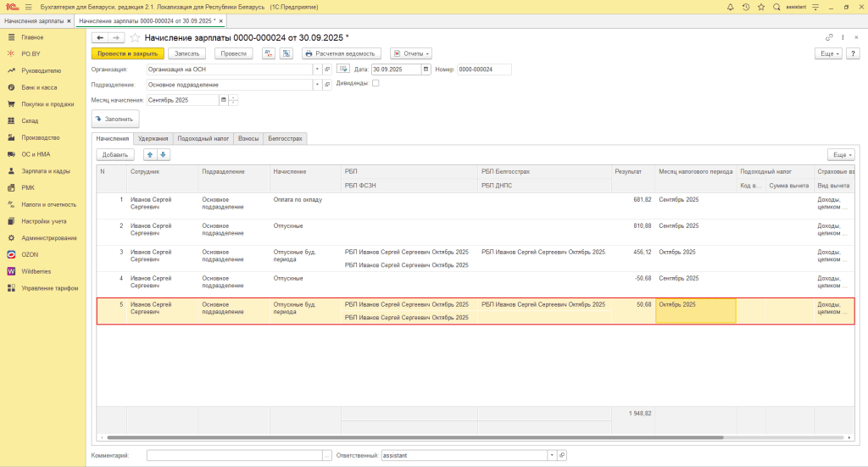
Task: Expand the Подразделение dropdown list
Action: (x=317, y=85)
